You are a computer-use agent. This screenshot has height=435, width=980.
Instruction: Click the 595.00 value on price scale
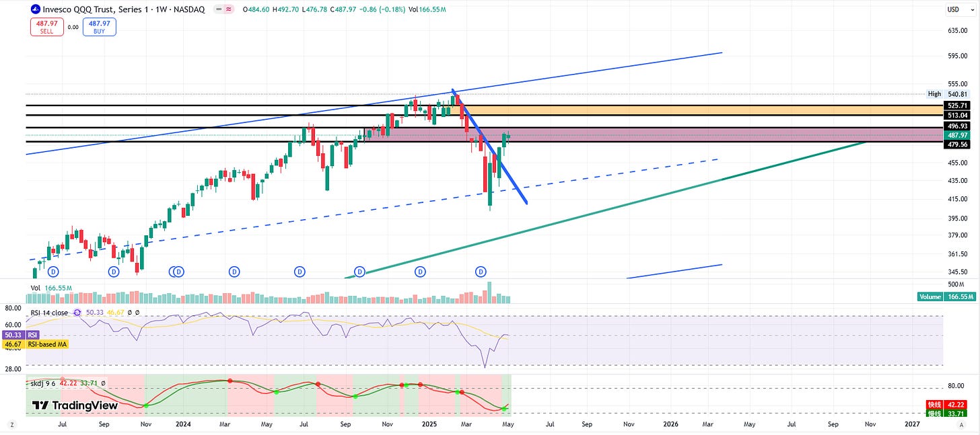956,56
